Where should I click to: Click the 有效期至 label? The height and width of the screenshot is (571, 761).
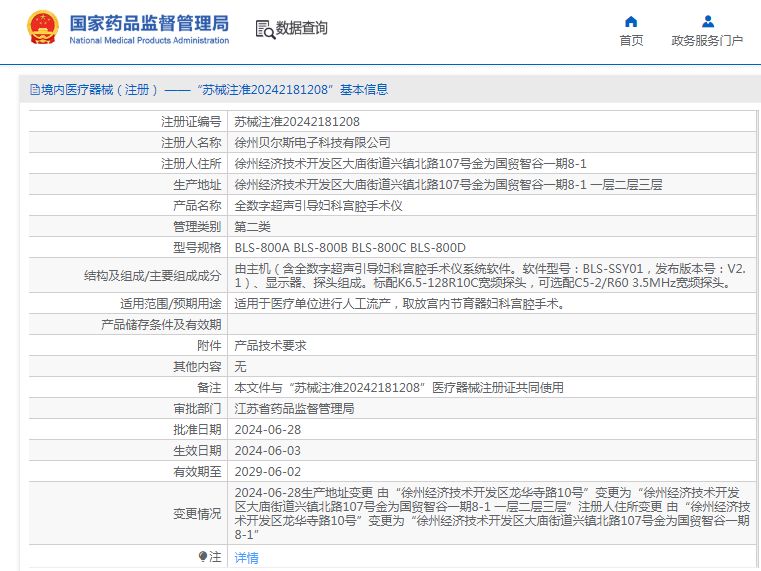pos(197,472)
